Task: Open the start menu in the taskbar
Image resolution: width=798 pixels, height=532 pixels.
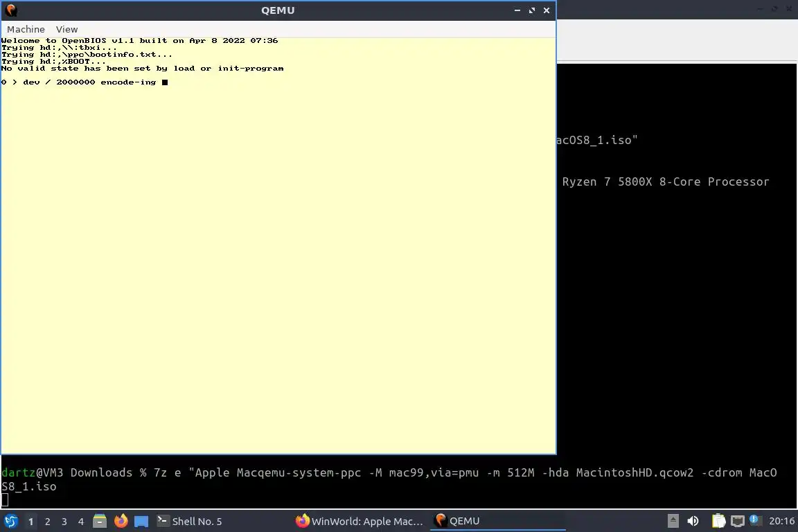Action: 10,521
